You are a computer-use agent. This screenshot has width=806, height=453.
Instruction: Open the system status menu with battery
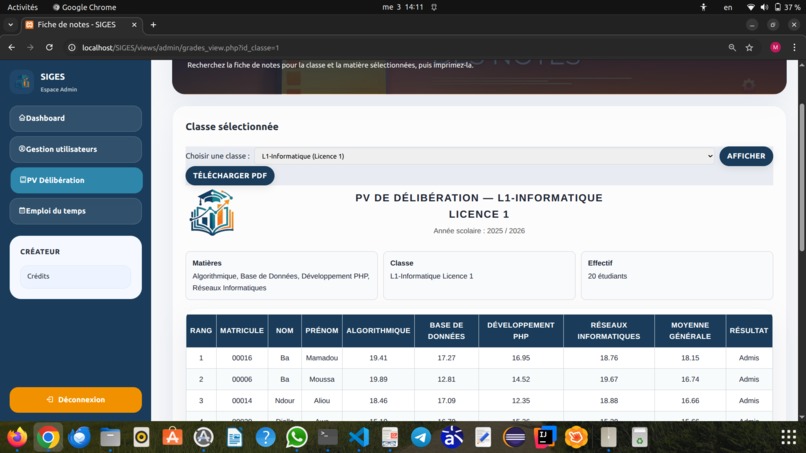pos(774,7)
